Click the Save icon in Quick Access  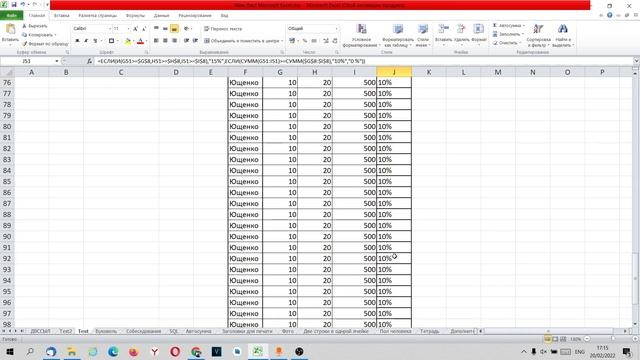tap(14, 4)
